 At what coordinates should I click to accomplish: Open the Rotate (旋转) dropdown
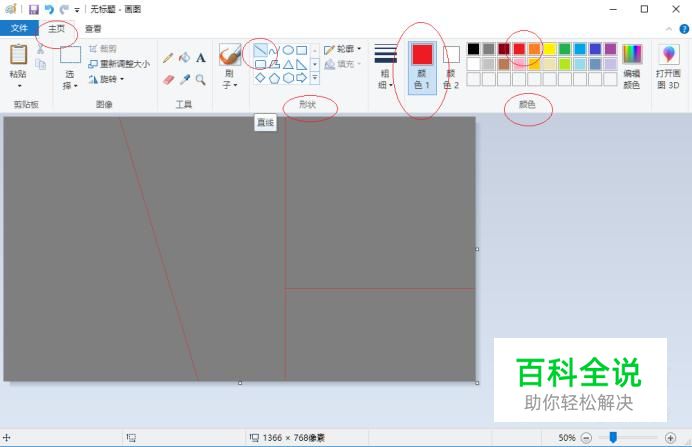pos(107,79)
